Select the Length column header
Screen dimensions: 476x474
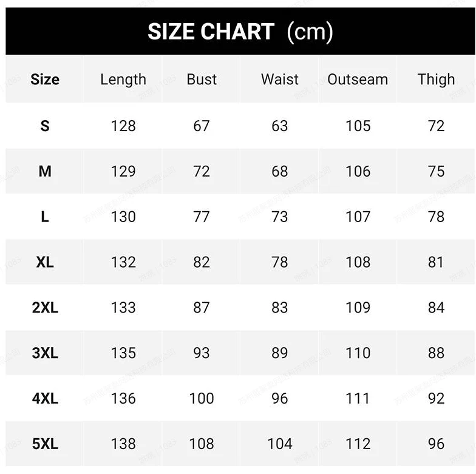pyautogui.click(x=123, y=80)
